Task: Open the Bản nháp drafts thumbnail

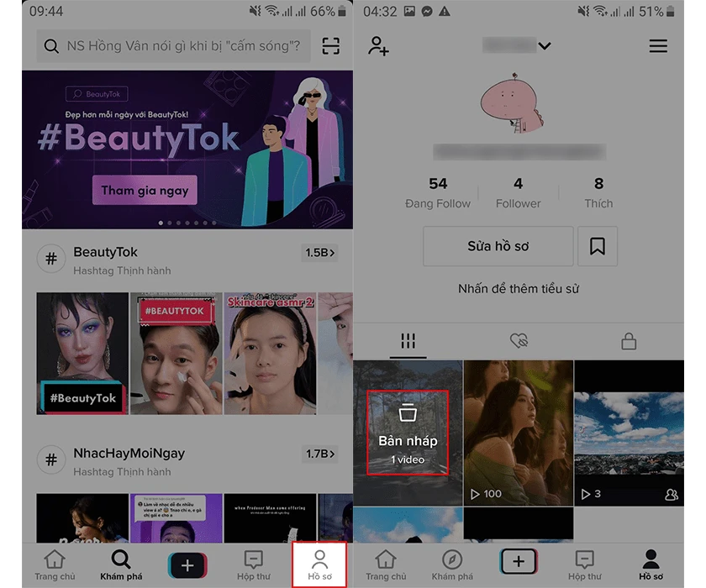Action: (408, 433)
